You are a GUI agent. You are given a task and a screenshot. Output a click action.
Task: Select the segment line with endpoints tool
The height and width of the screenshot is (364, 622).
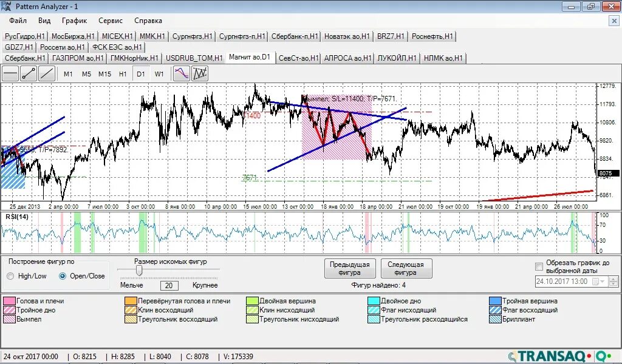[x=29, y=73]
